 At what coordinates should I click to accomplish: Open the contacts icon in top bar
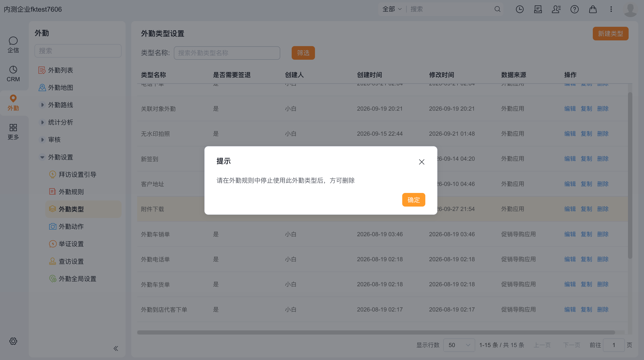point(556,9)
